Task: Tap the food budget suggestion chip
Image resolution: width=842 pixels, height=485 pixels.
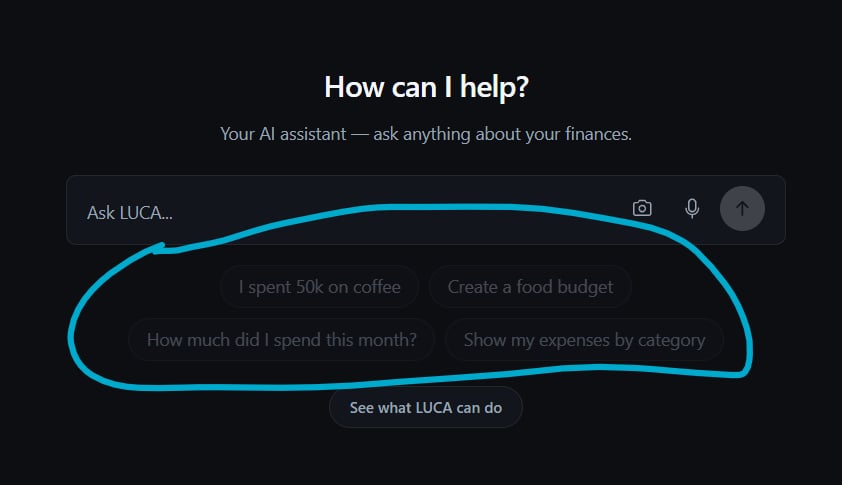Action: point(530,287)
